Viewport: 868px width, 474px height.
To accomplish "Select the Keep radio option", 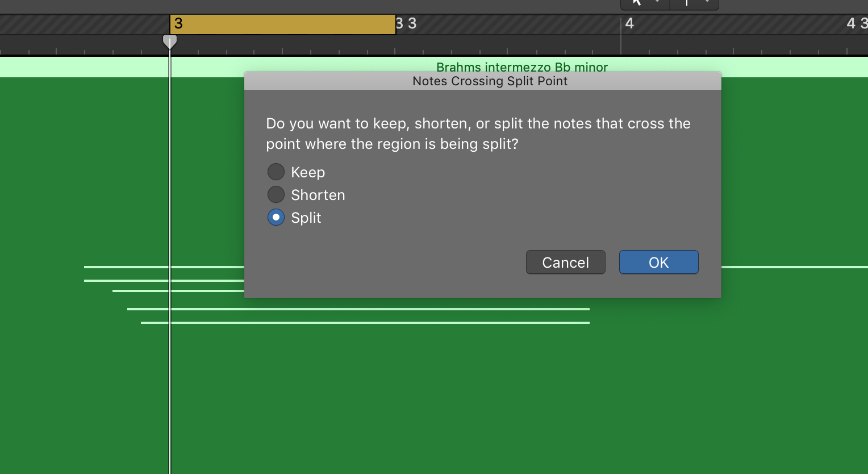I will coord(276,172).
